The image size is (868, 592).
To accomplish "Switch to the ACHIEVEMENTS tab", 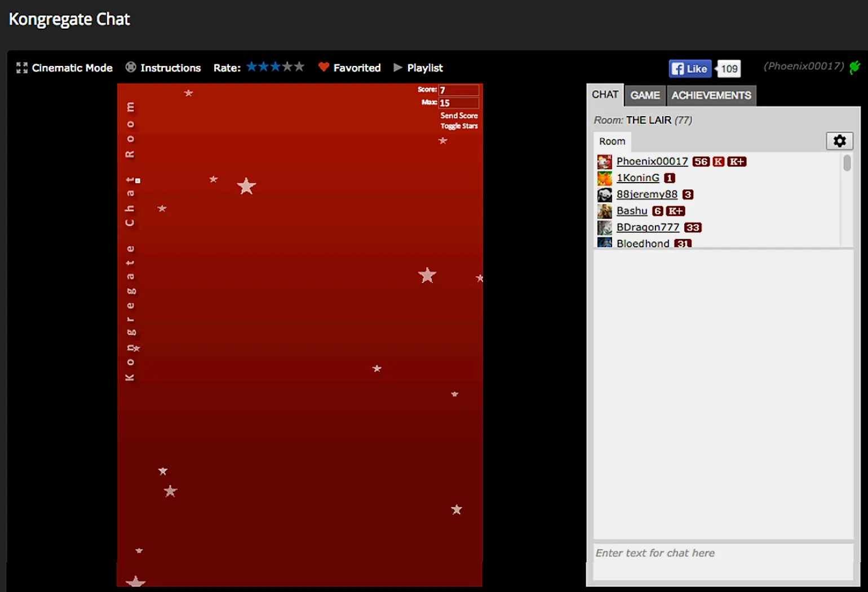I will click(711, 95).
